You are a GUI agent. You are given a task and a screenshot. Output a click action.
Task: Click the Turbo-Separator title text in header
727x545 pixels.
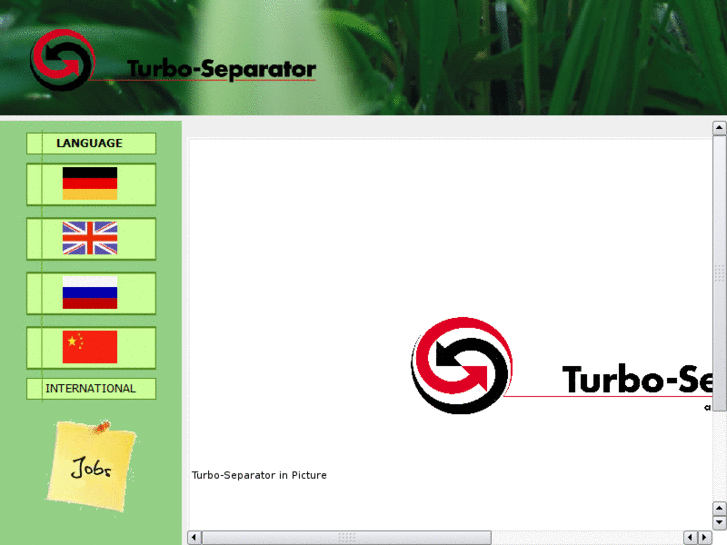[222, 70]
